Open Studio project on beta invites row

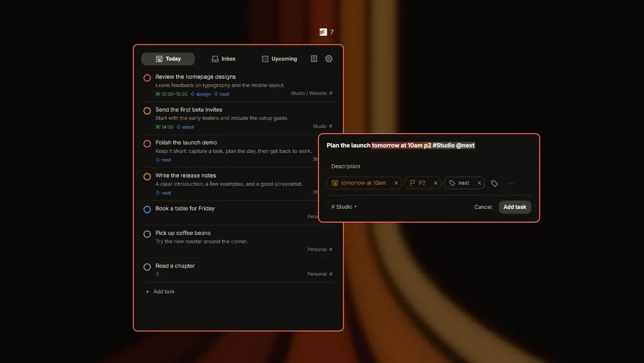(323, 126)
